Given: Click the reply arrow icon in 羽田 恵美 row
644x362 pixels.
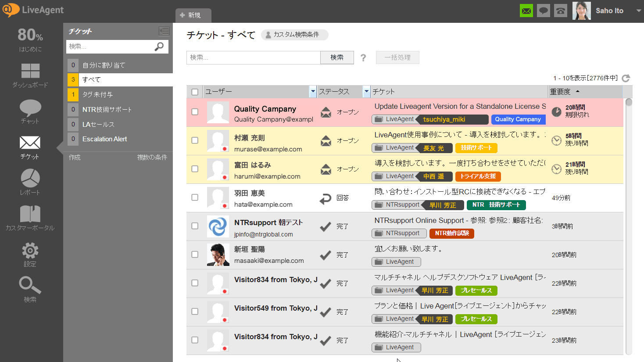Looking at the screenshot, I should pos(326,199).
